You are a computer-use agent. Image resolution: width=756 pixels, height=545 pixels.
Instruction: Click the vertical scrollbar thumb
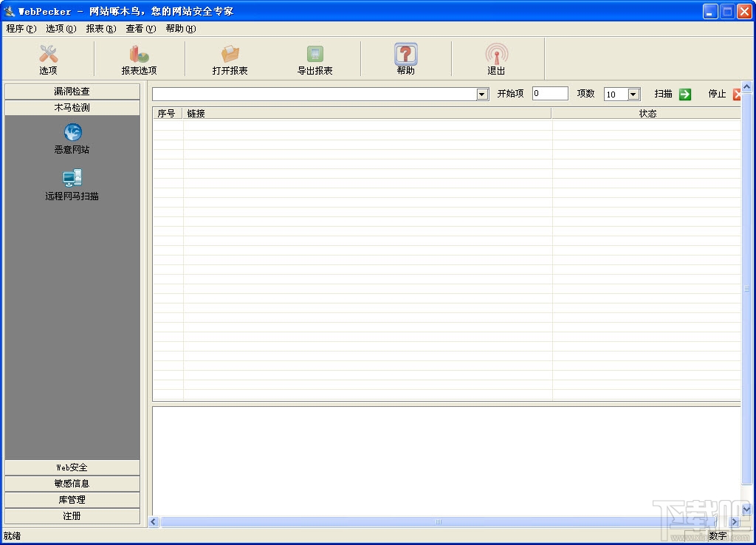746,289
